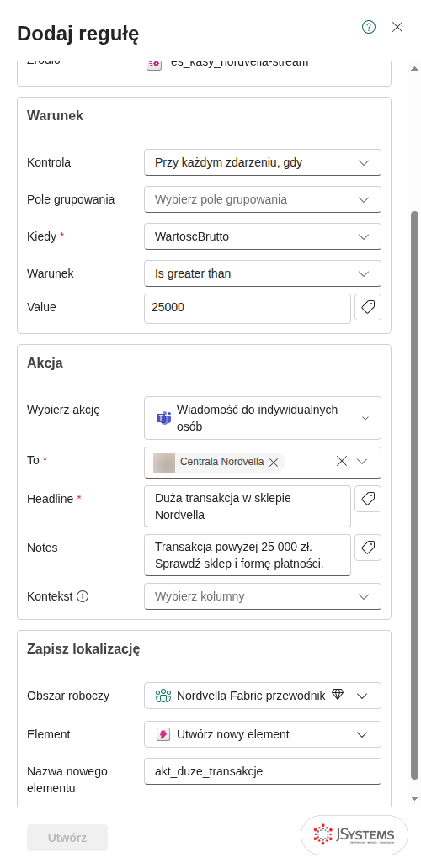The image size is (421, 868).
Task: Click the Element label
Action: click(49, 734)
